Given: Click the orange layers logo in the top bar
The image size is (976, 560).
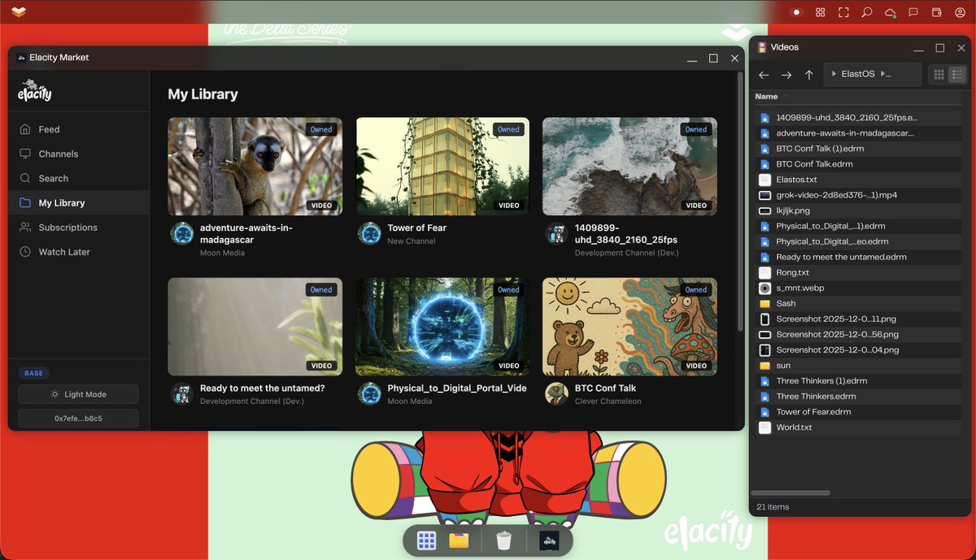Looking at the screenshot, I should (19, 12).
